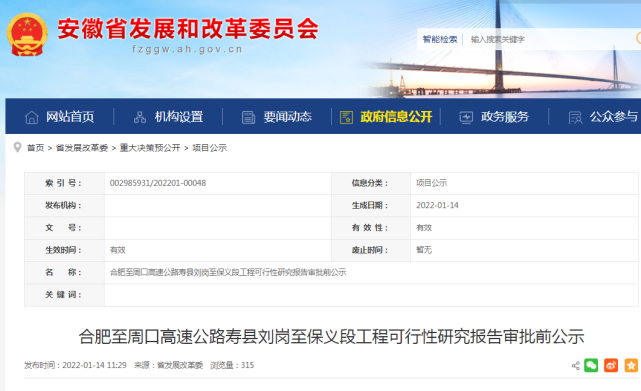Click the 名称 value in the info table

point(228,272)
